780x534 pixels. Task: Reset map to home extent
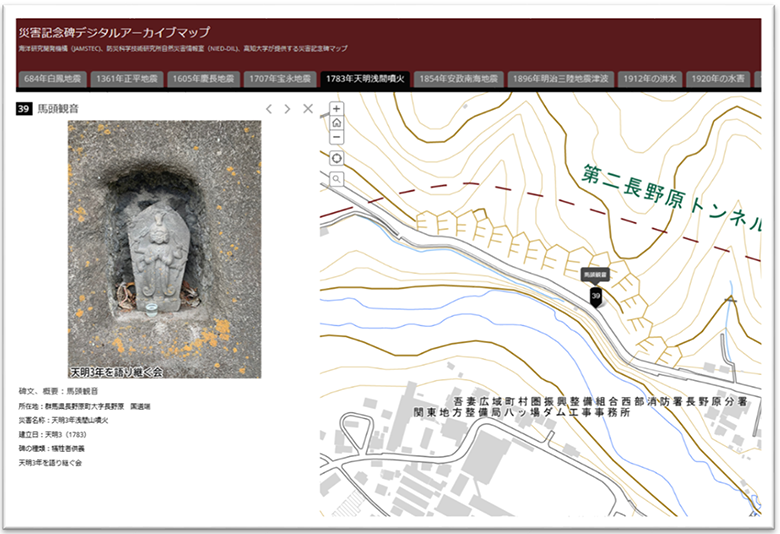(336, 123)
